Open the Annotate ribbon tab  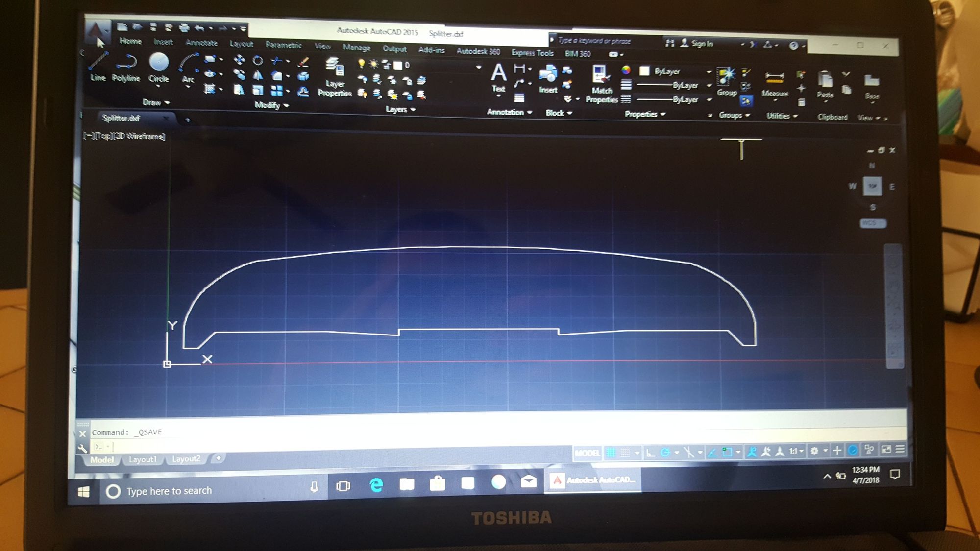(201, 43)
